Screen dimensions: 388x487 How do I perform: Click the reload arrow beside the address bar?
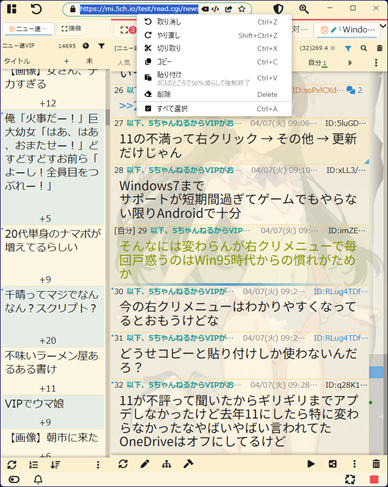coord(36,9)
